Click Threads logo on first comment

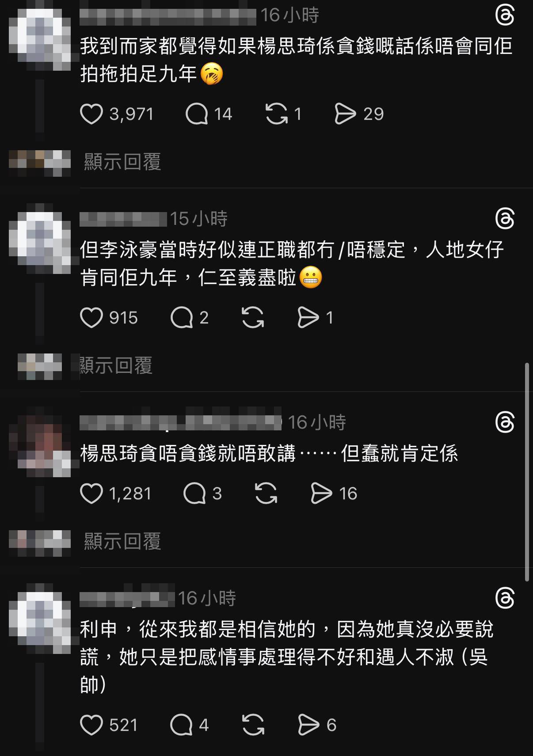click(x=505, y=16)
